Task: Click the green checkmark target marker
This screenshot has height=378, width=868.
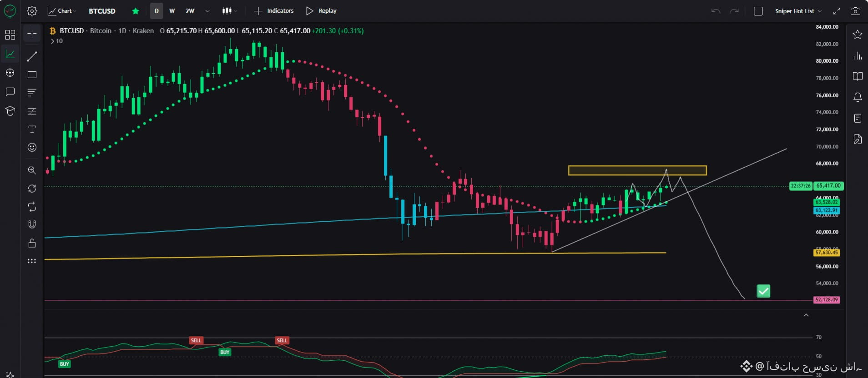Action: (x=763, y=291)
